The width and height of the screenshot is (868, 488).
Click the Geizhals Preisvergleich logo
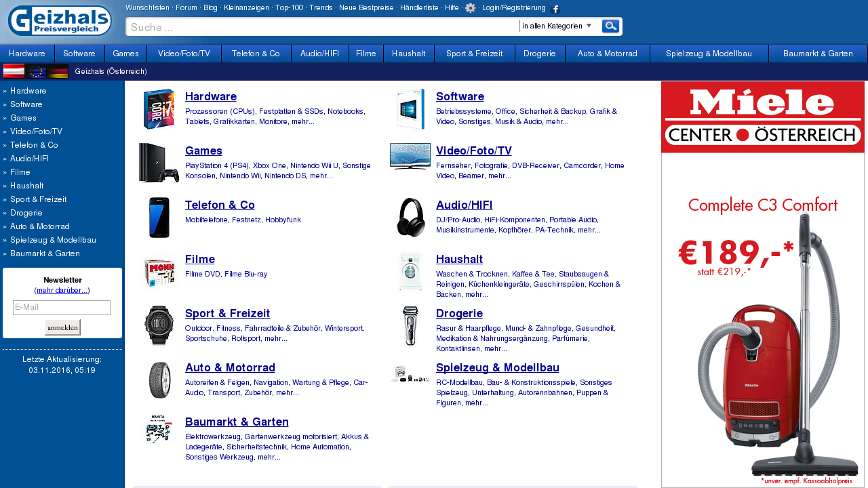click(x=60, y=20)
